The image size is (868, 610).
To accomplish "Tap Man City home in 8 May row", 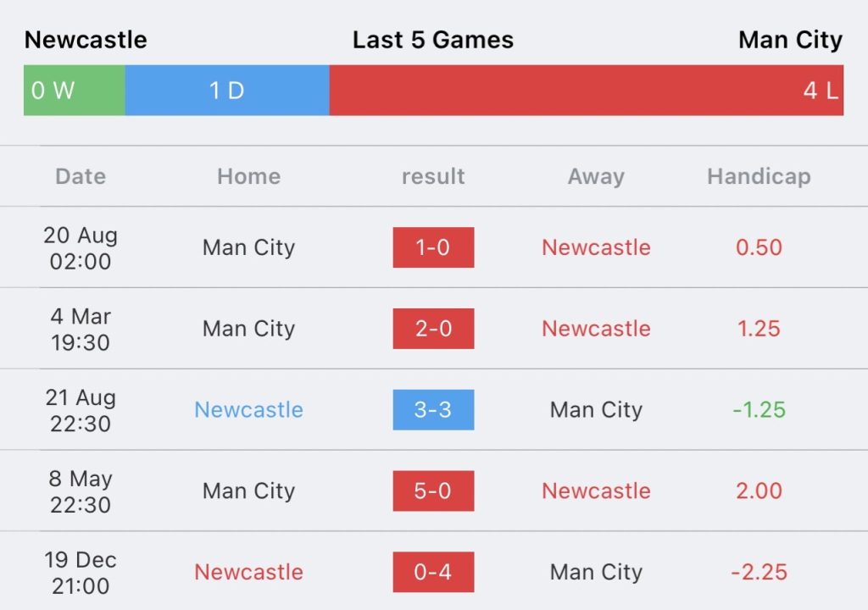I will point(248,491).
